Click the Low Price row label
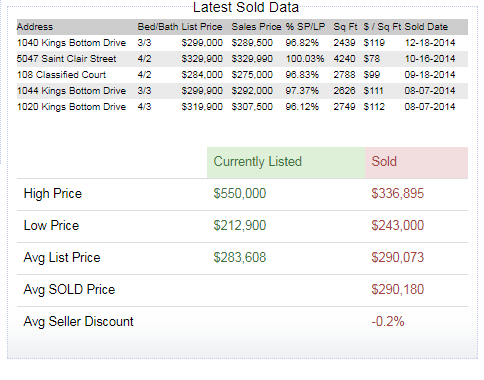Viewport: 484px width, 380px height. [51, 226]
